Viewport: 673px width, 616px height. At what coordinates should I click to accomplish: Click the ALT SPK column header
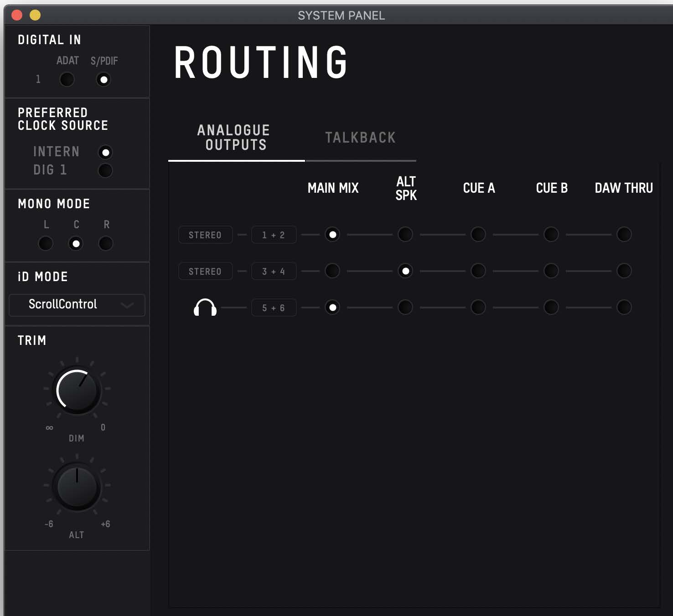click(406, 188)
